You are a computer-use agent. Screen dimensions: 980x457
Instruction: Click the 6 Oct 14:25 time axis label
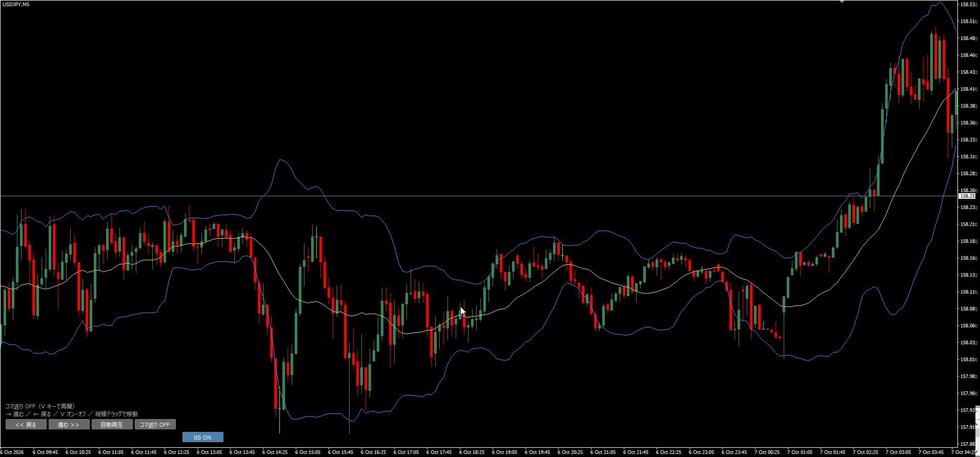[x=275, y=452]
